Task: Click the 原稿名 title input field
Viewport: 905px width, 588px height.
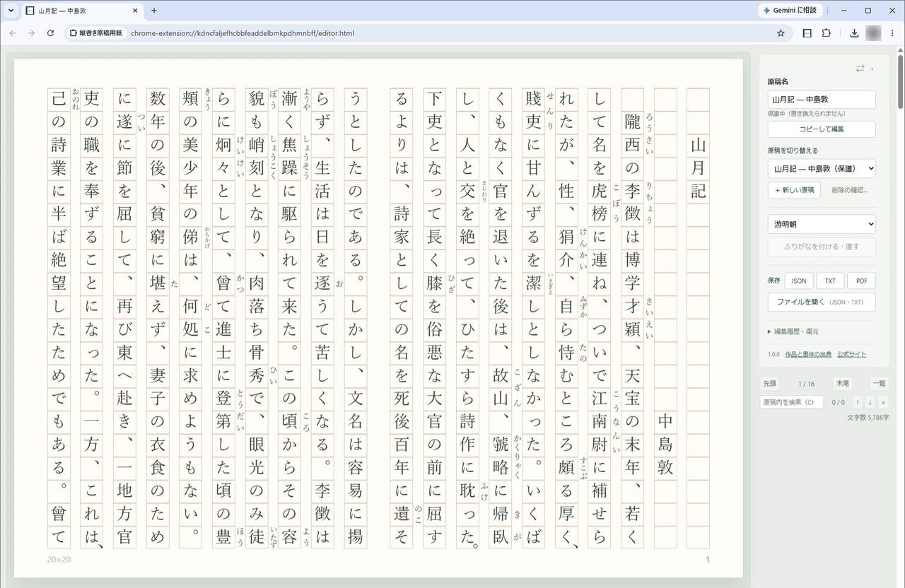Action: tap(822, 100)
